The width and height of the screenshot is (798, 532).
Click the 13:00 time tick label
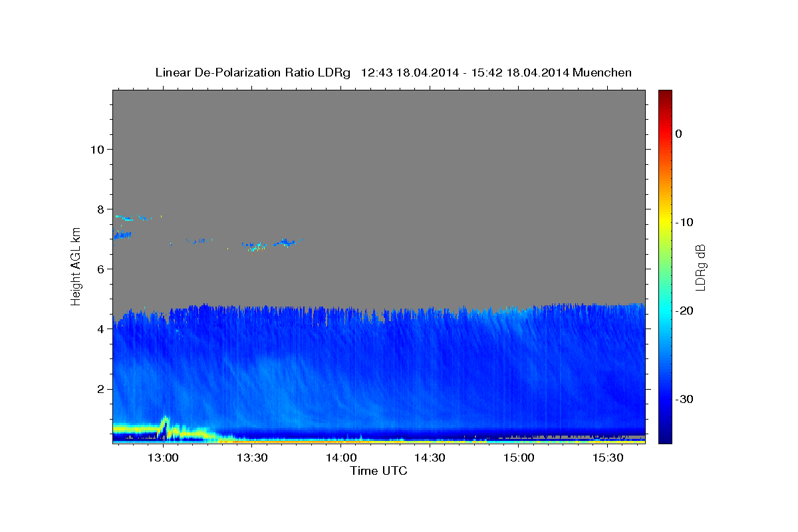click(x=162, y=458)
